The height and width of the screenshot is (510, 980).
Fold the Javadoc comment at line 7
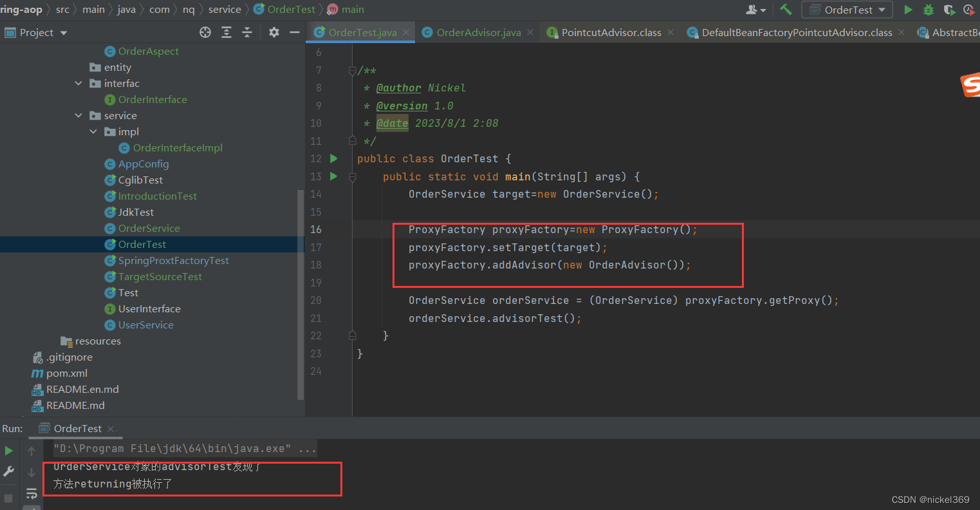click(352, 70)
